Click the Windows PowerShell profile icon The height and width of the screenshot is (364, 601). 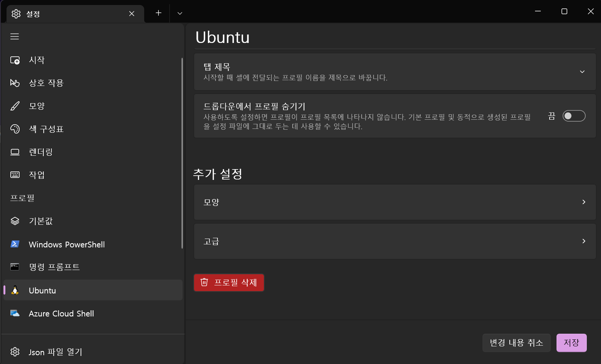(15, 244)
